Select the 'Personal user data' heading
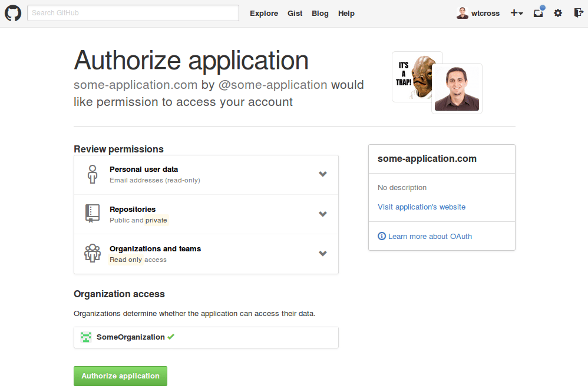Viewport: 588px width, 392px height. pyautogui.click(x=144, y=170)
